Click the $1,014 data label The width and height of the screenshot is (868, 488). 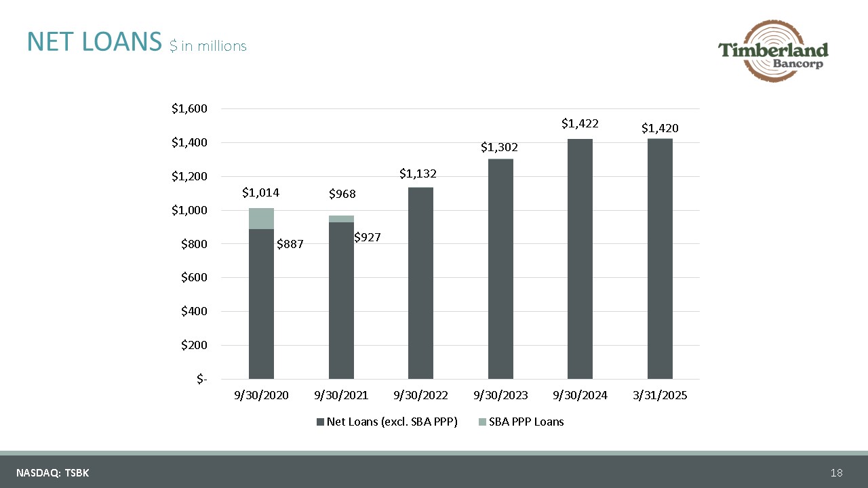[x=261, y=193]
